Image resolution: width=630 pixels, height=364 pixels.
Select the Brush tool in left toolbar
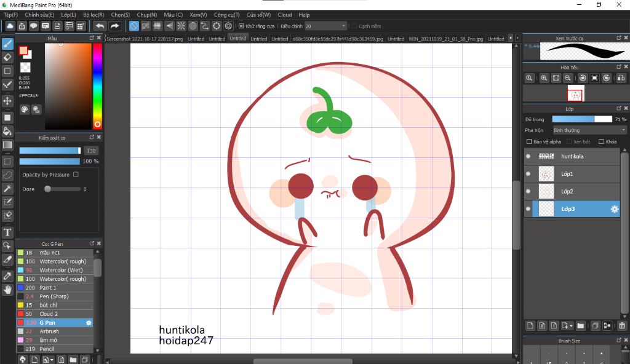(x=7, y=44)
